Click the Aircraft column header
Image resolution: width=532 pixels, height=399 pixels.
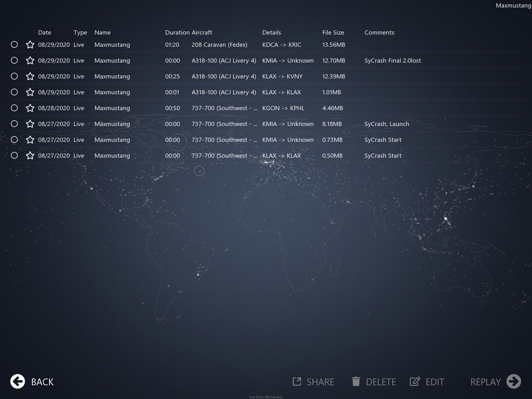(x=202, y=32)
